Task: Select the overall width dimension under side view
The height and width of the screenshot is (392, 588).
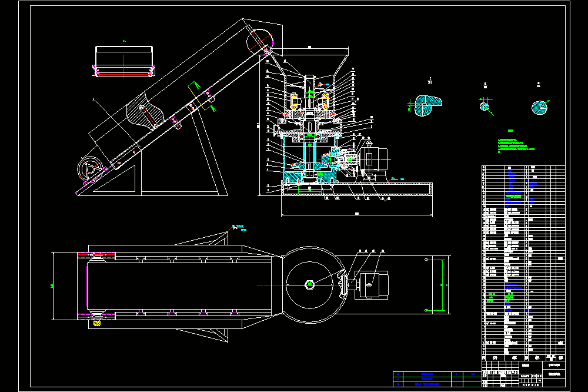Action: click(357, 214)
